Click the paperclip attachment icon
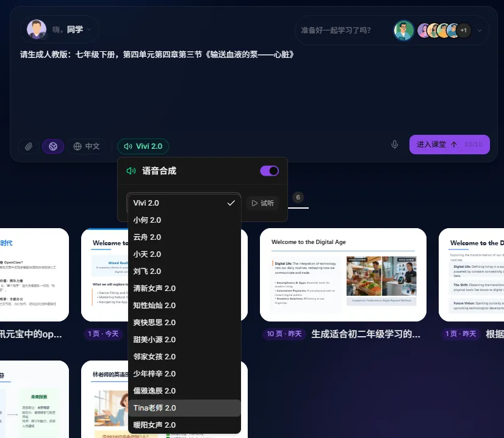The width and height of the screenshot is (504, 438). click(29, 146)
